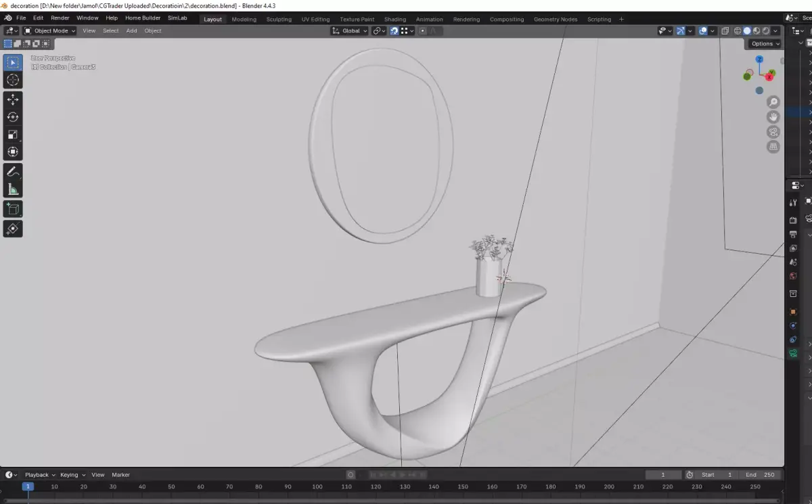Choose the Rotate tool
The image size is (812, 504).
13,117
